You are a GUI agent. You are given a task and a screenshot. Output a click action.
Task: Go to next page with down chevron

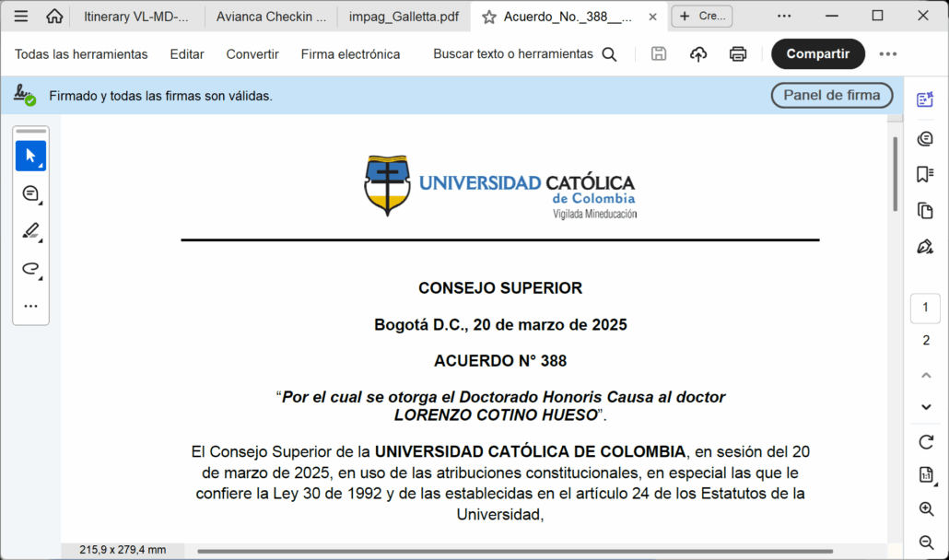click(x=926, y=407)
